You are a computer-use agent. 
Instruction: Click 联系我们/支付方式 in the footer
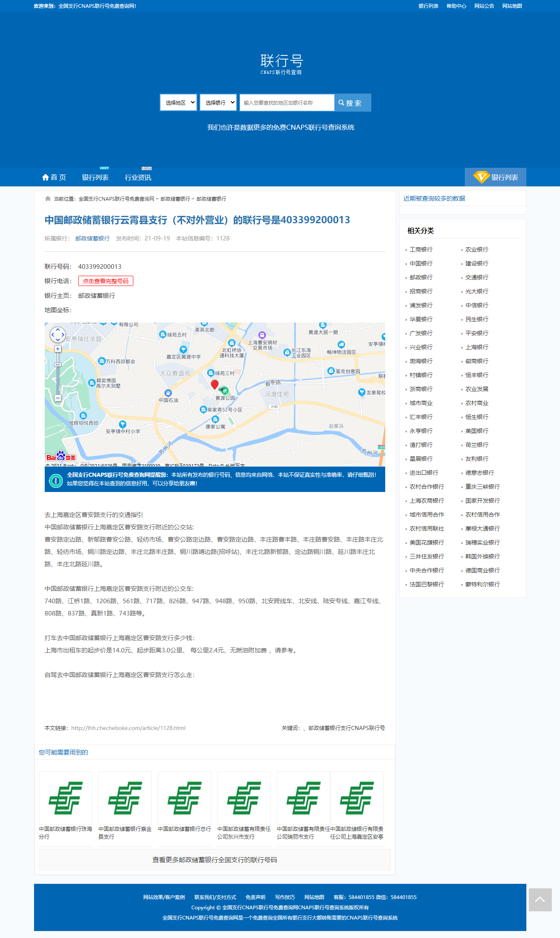(x=215, y=897)
